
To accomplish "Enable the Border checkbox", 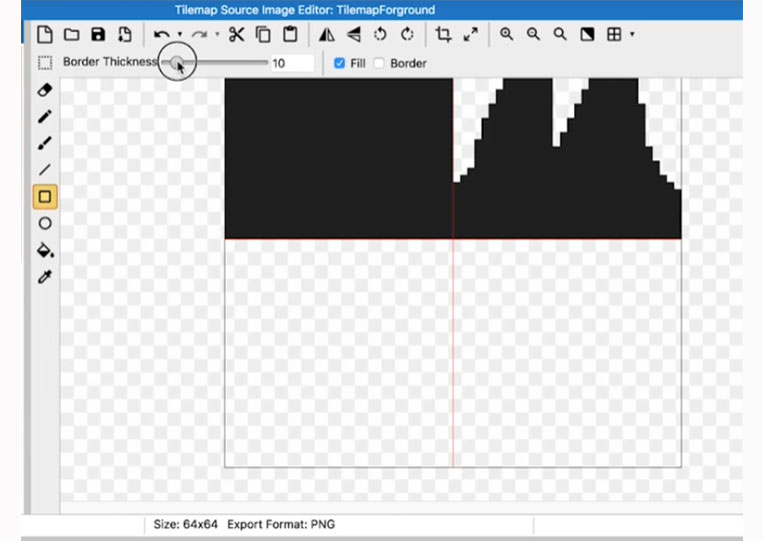I will click(x=379, y=63).
